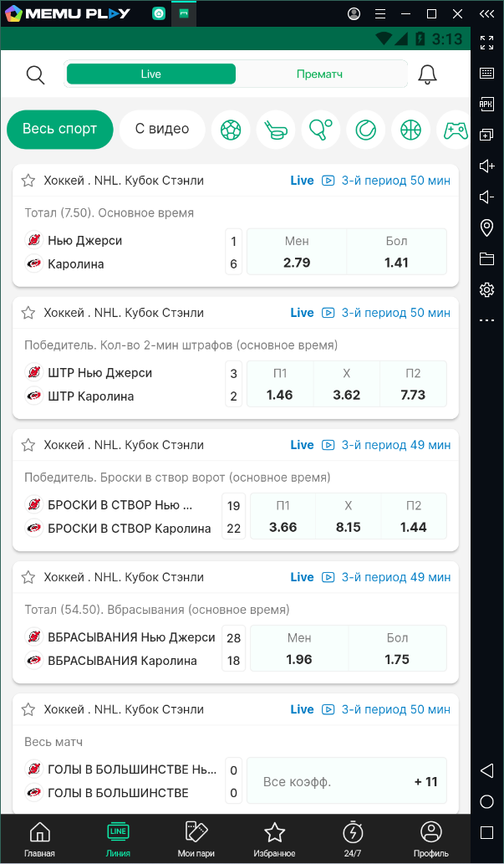Image resolution: width=504 pixels, height=864 pixels.
Task: Tap the Весь спорт button
Action: click(60, 130)
